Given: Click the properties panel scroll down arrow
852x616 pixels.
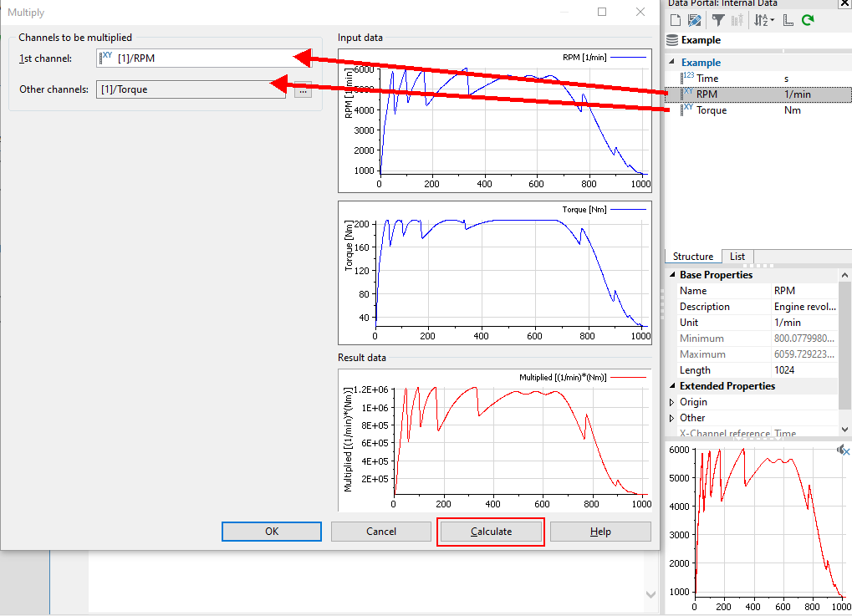Looking at the screenshot, I should [845, 430].
